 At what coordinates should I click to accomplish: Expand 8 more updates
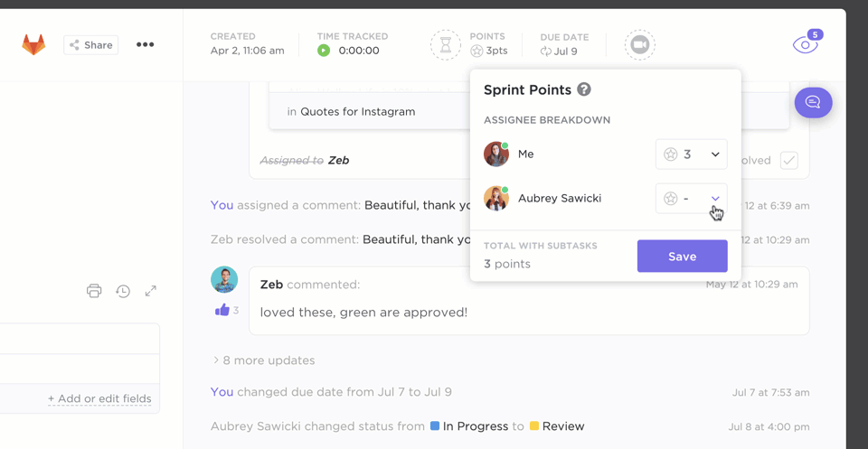coord(264,360)
